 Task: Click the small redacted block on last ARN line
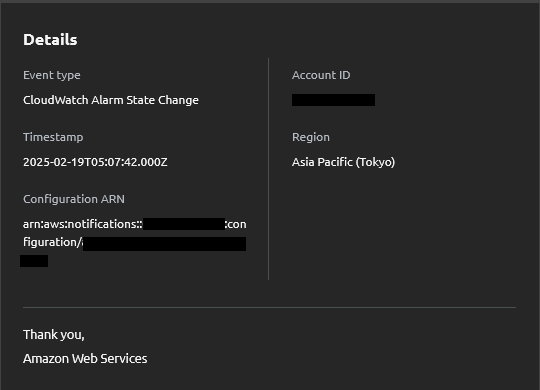pos(34,261)
